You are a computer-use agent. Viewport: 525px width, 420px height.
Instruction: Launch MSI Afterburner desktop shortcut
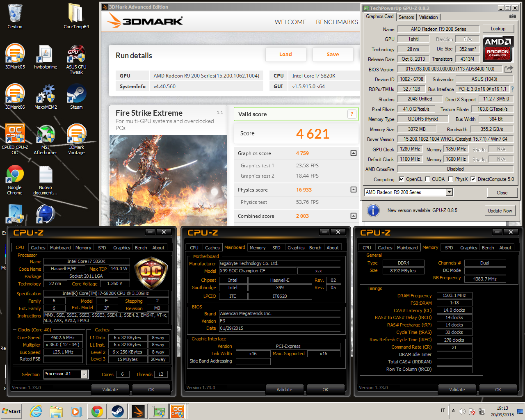coord(46,139)
